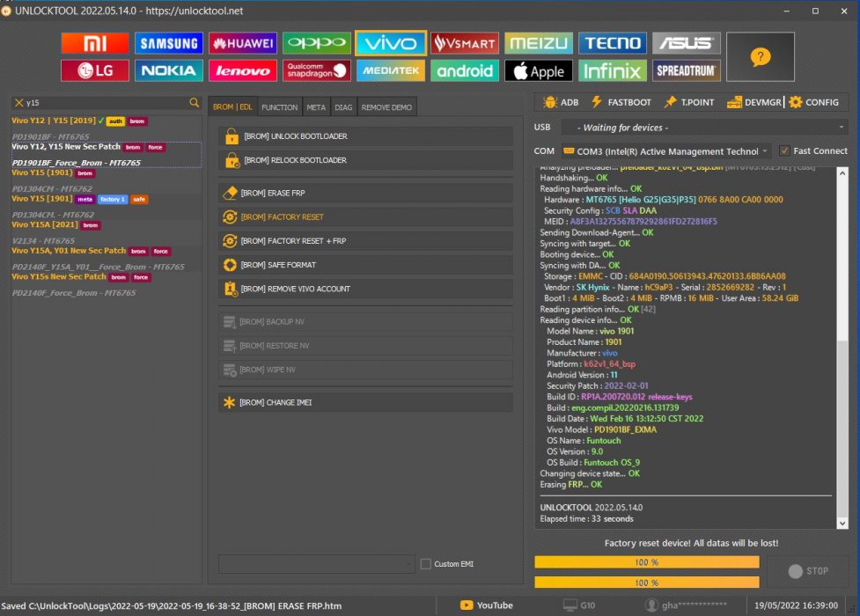Image resolution: width=860 pixels, height=616 pixels.
Task: Select the Nokia brand tile
Action: coord(169,70)
